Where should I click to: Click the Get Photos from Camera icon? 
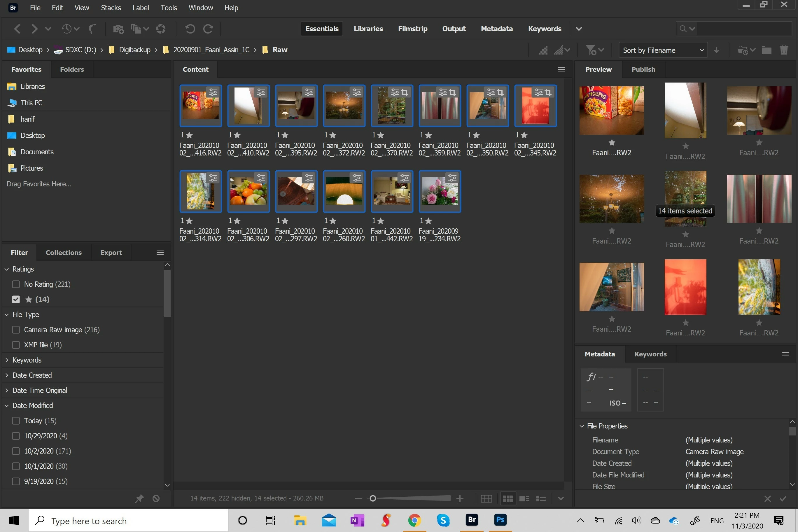(118, 29)
